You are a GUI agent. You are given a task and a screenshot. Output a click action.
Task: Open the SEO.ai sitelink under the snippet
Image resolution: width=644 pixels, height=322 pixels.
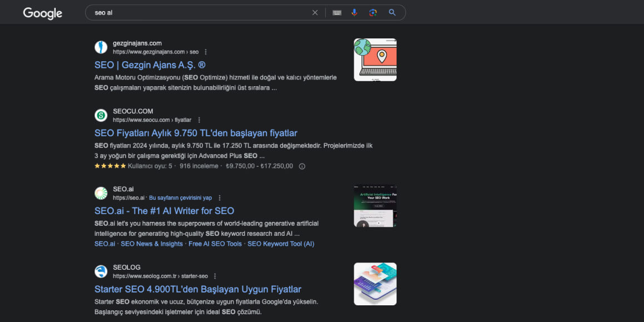tap(105, 244)
